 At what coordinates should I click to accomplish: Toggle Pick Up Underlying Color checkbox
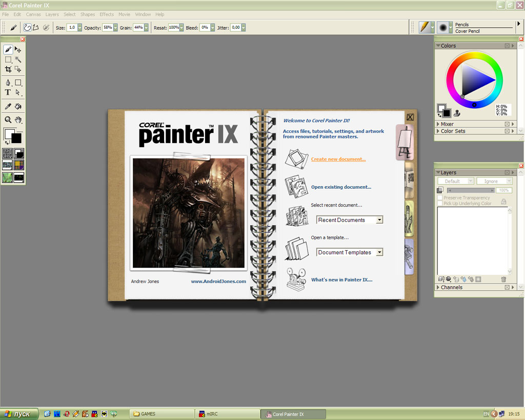(440, 203)
